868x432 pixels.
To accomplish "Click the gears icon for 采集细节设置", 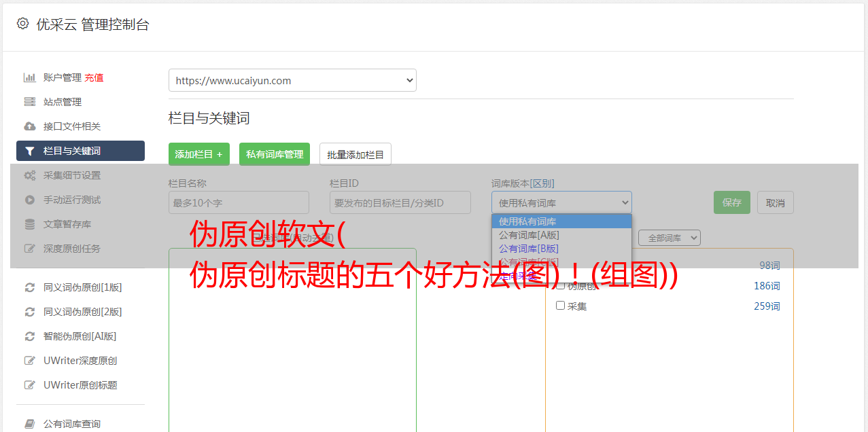I will tap(30, 175).
